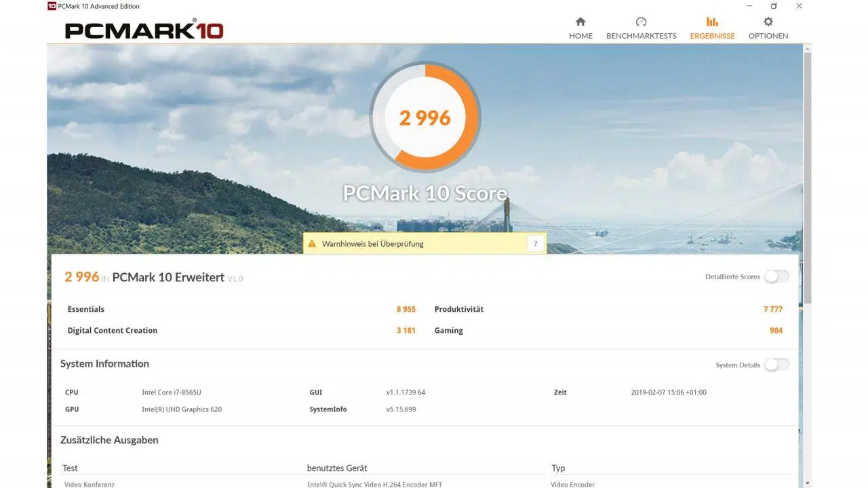
Task: Click the circular score gauge 2 996
Action: pyautogui.click(x=425, y=117)
